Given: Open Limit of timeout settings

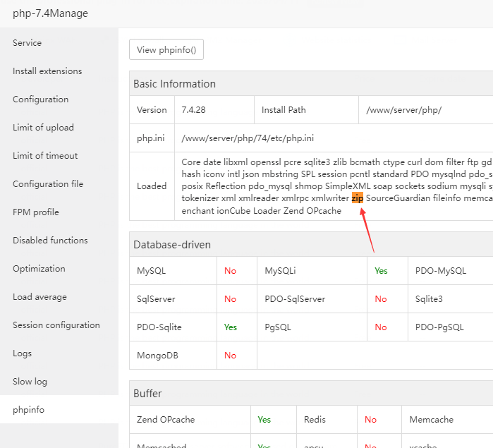Looking at the screenshot, I should [45, 156].
